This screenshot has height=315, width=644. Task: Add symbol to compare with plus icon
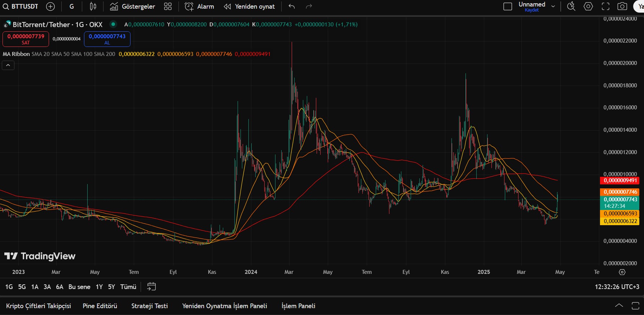click(x=50, y=6)
